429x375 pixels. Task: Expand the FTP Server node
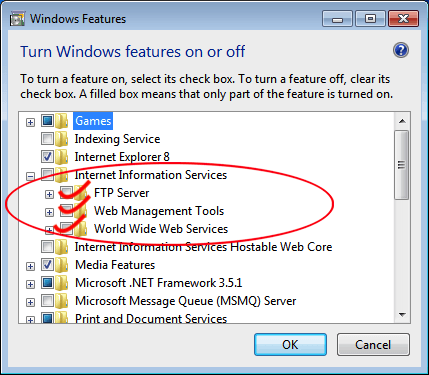click(49, 194)
